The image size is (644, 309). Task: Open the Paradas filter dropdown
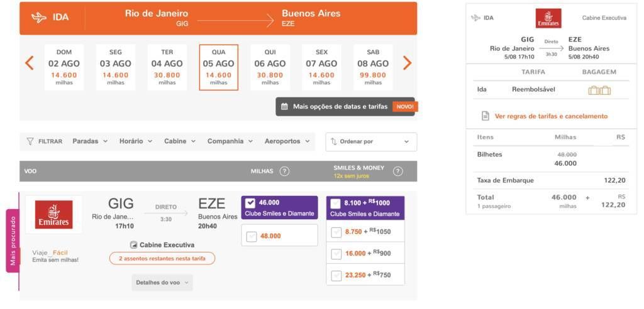click(90, 141)
